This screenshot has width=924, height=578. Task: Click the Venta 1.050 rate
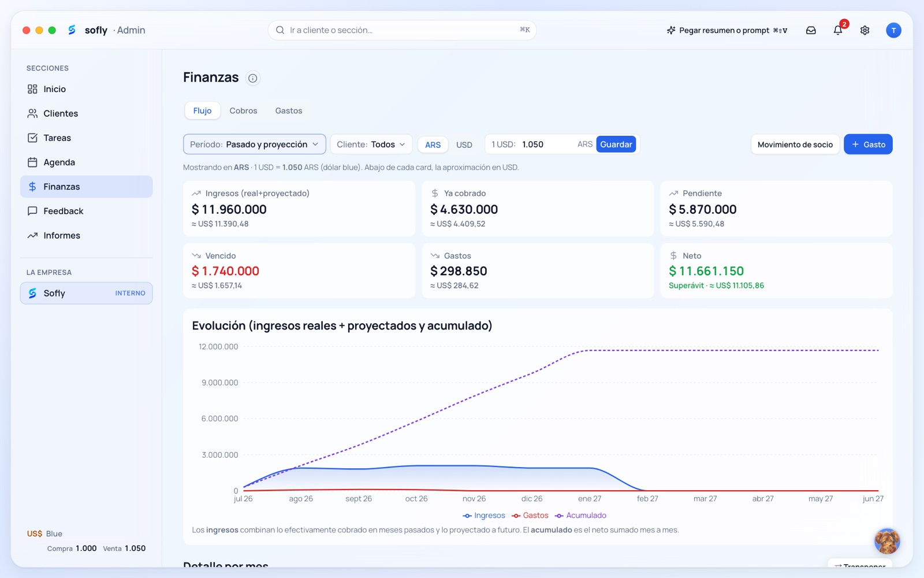click(x=124, y=549)
